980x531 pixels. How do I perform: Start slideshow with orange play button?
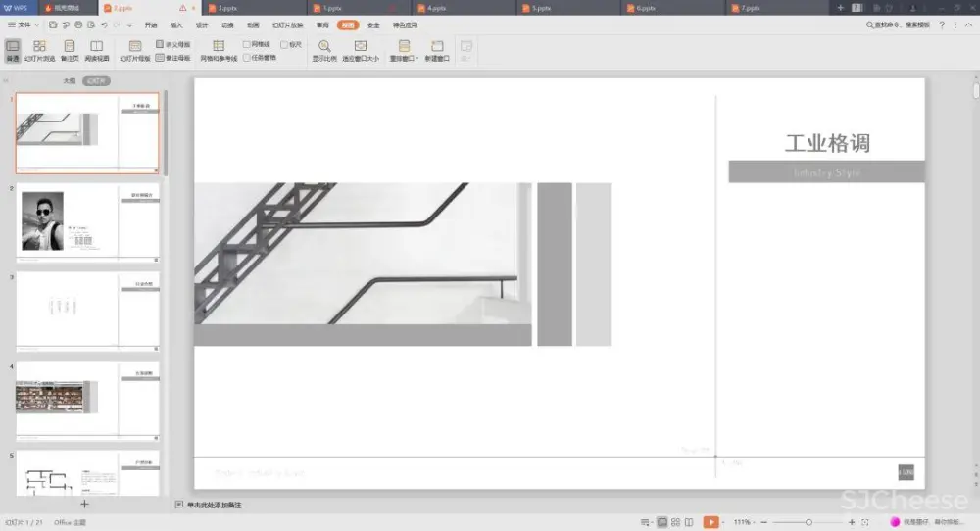tap(711, 522)
